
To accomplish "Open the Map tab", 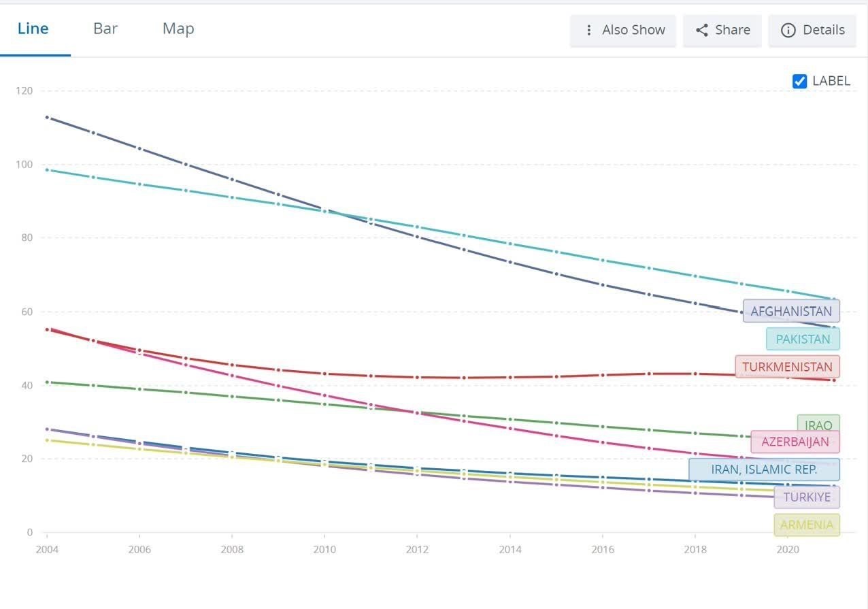I will click(178, 29).
